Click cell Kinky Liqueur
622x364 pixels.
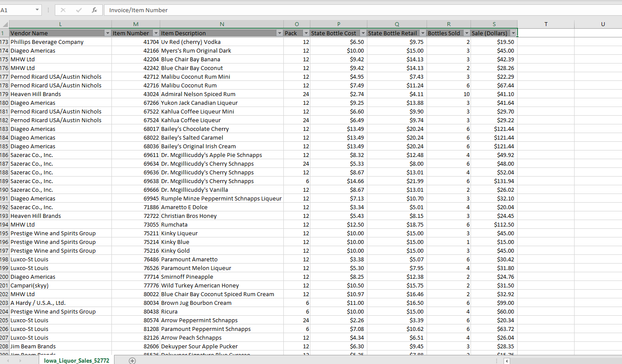click(x=222, y=233)
